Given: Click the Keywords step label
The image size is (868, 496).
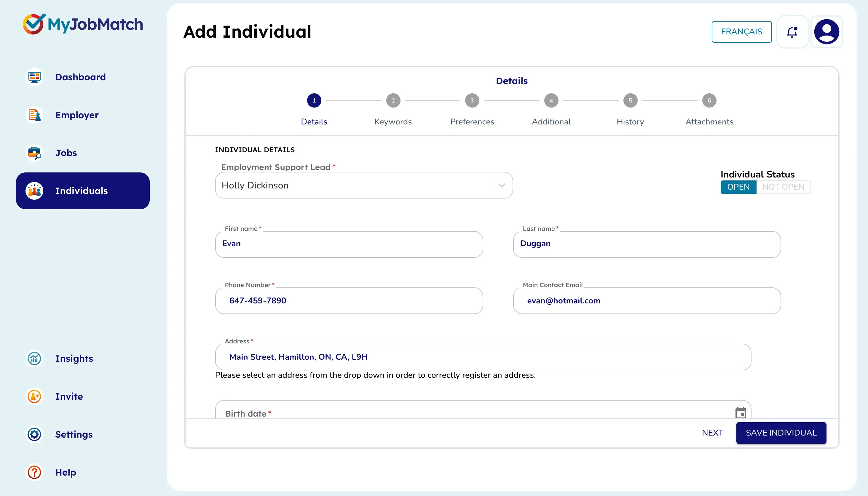Looking at the screenshot, I should pos(393,121).
